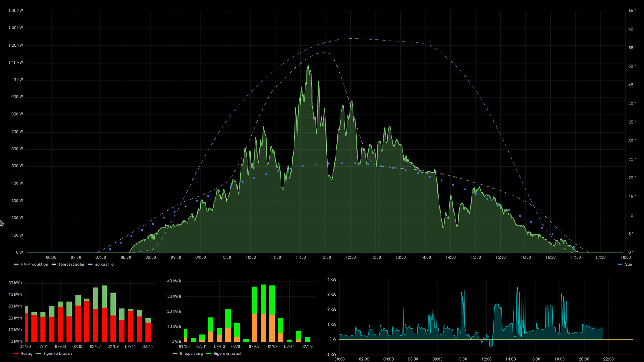Click the tallest bar in the Bezug chart
This screenshot has height=362, width=644.
pos(87,321)
